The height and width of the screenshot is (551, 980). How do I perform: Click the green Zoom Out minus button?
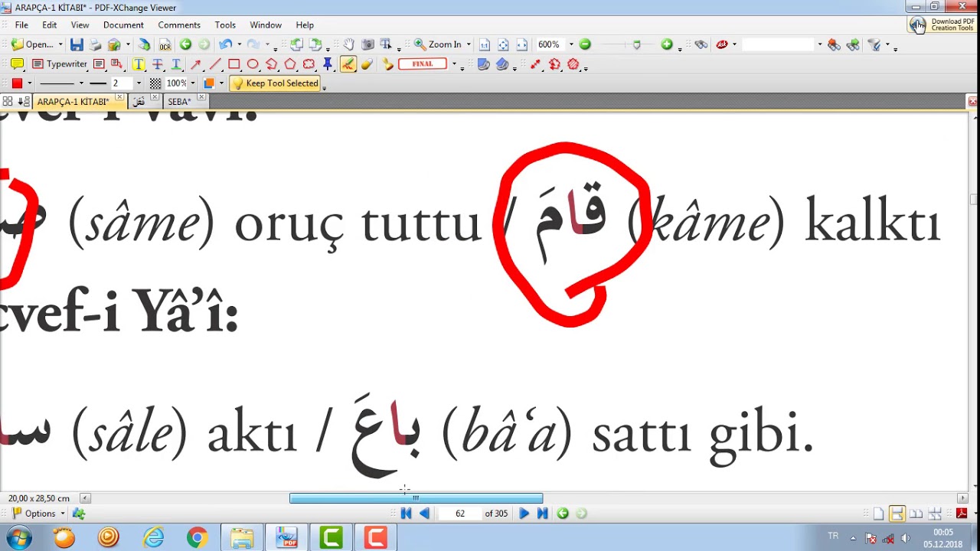point(585,44)
